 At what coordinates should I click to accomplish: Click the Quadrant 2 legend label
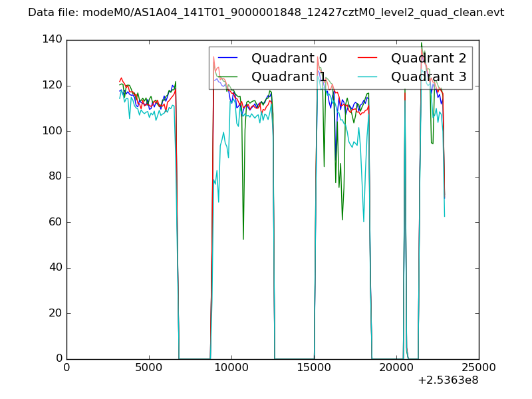coord(429,58)
